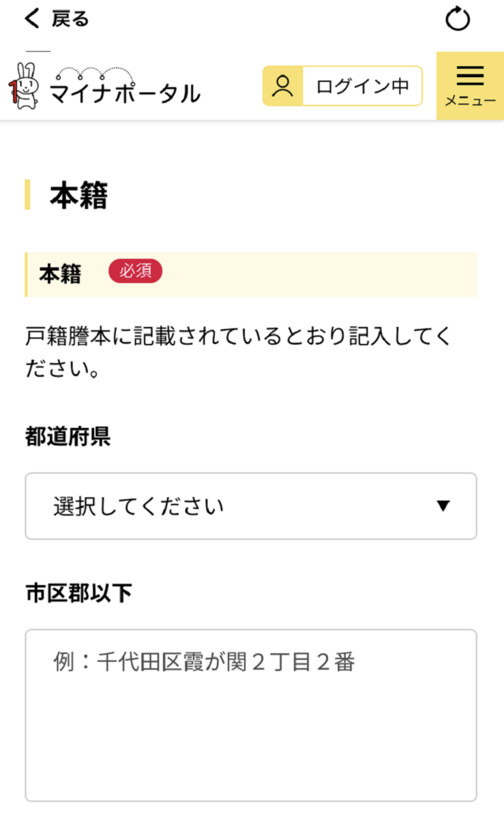Open the マイナポータル home logo text
Viewport: 504px width, 819px height.
tap(125, 94)
